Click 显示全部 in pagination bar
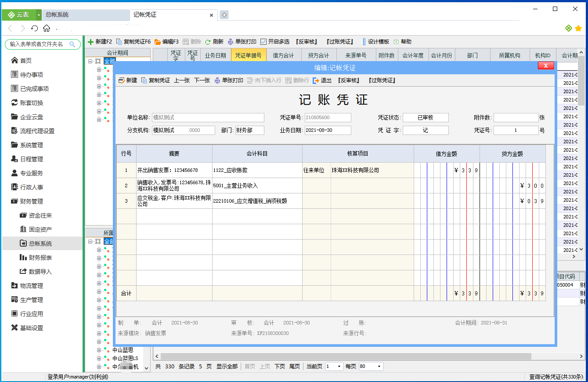Viewport: 588px width, 382px height. [x=227, y=366]
